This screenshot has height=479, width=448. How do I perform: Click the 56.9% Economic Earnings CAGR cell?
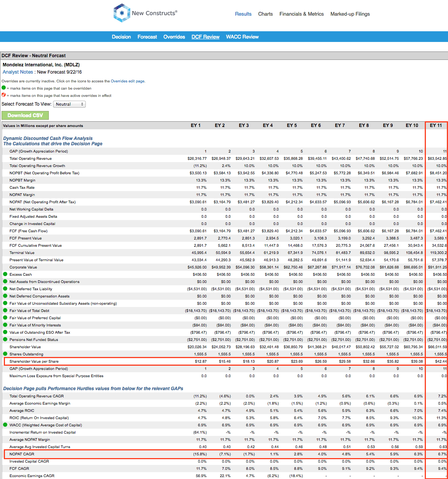tap(201, 476)
